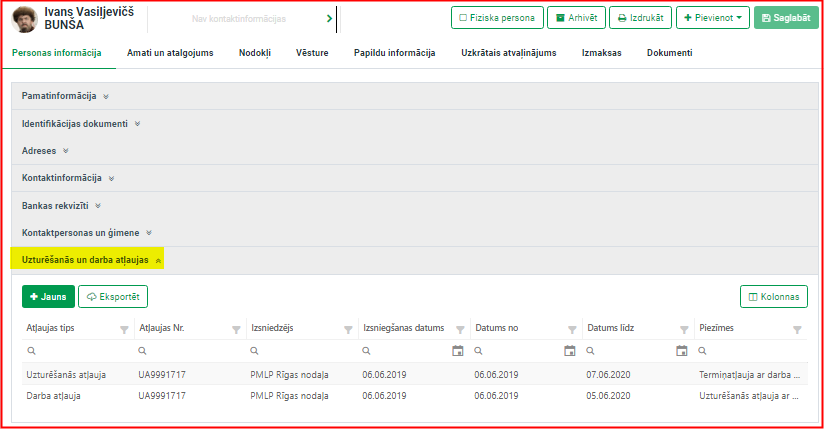The width and height of the screenshot is (824, 429).
Task: Click the profile photo of Ivans Bunša
Action: point(24,19)
